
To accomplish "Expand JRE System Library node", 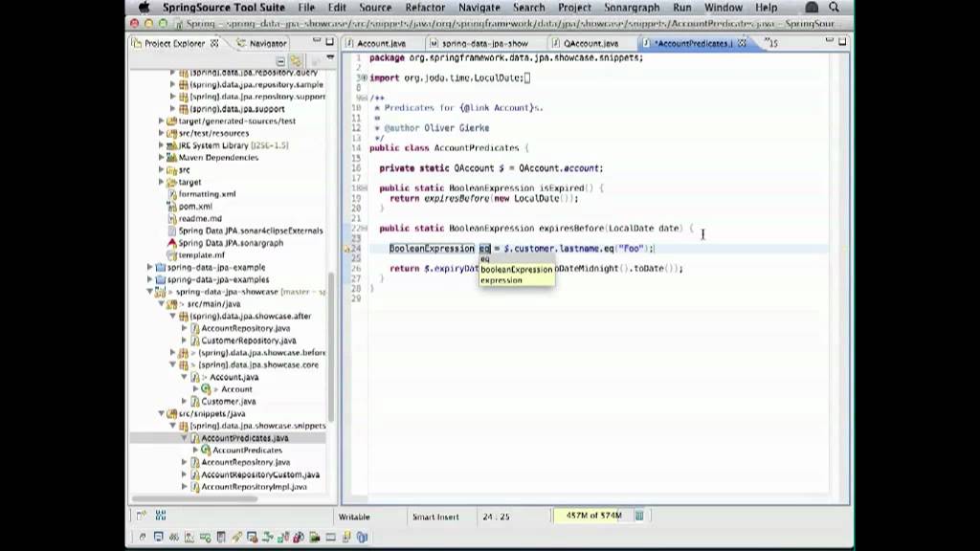I will pyautogui.click(x=161, y=145).
